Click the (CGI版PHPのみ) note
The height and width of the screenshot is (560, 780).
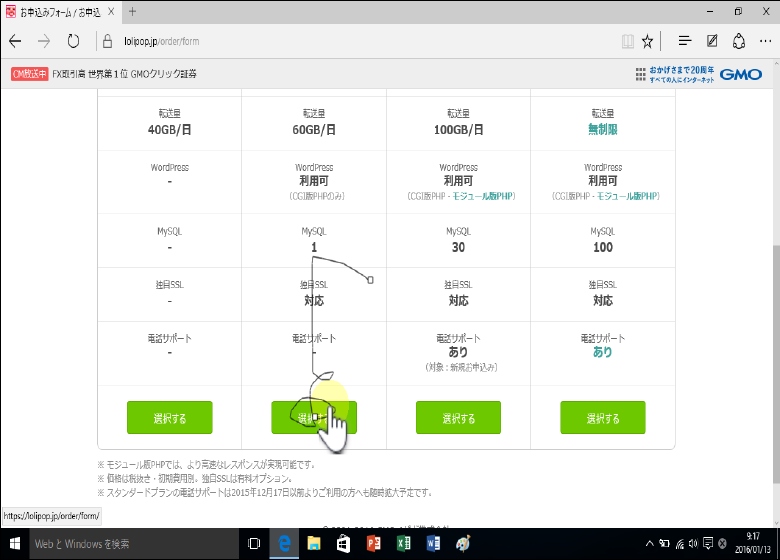tap(317, 196)
